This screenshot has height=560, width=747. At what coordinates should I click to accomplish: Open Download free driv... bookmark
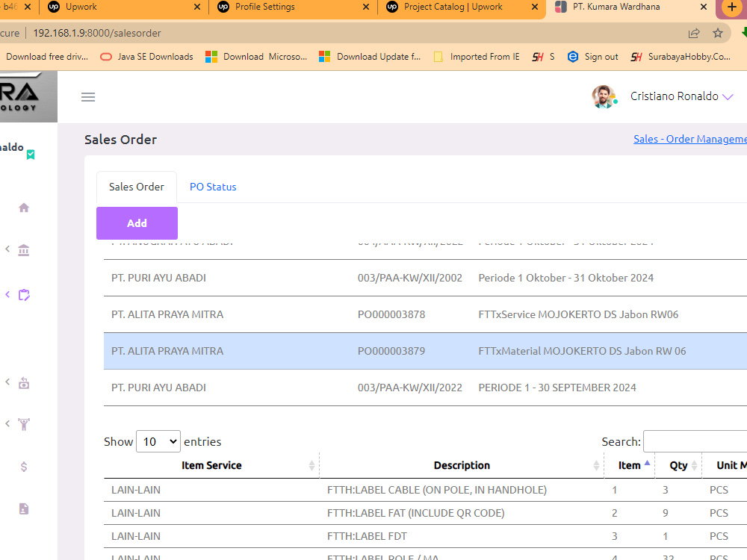coord(46,57)
